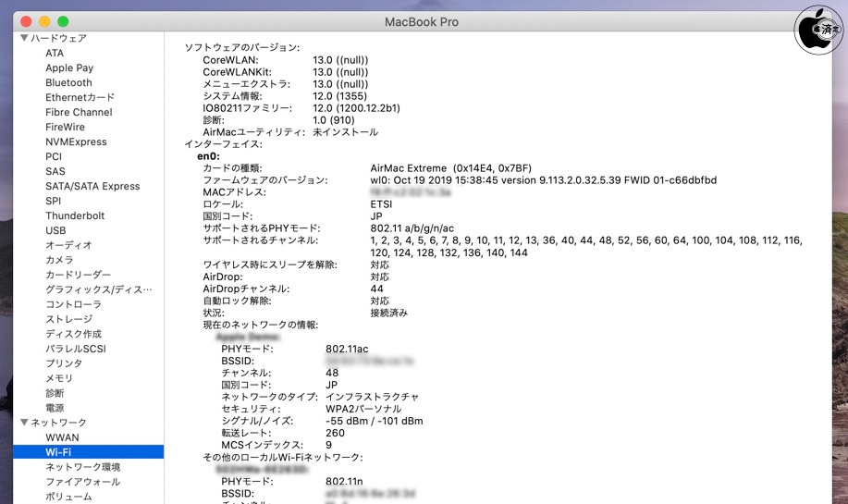Select カメラ in the sidebar

[59, 260]
